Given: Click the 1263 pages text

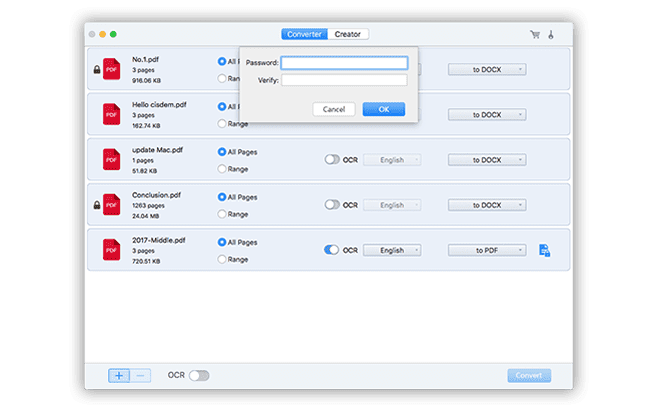Looking at the screenshot, I should tap(148, 206).
